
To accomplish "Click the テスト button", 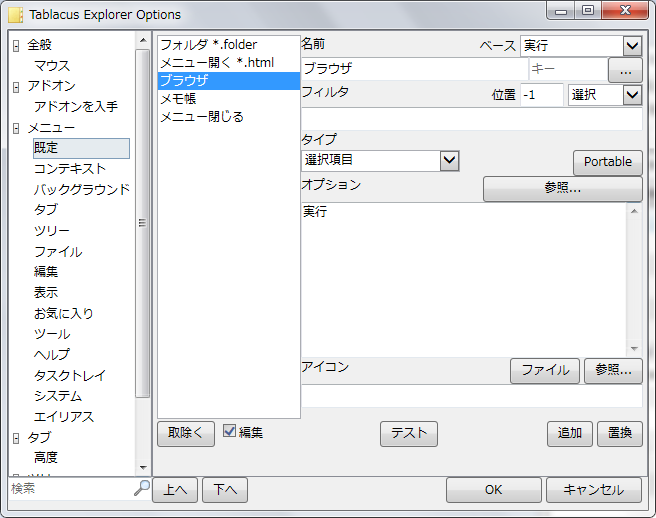I will (409, 433).
